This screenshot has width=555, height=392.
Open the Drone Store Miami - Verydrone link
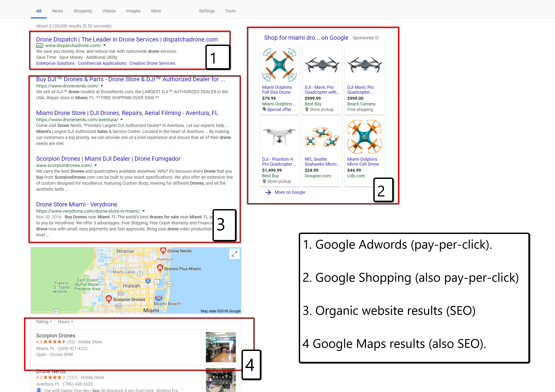(x=76, y=204)
